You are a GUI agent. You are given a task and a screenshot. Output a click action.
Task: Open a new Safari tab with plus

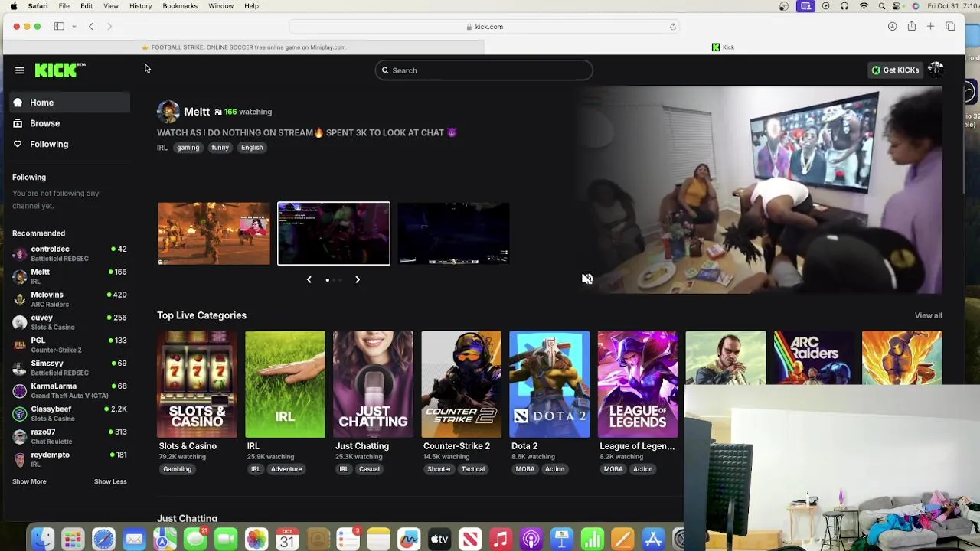930,27
